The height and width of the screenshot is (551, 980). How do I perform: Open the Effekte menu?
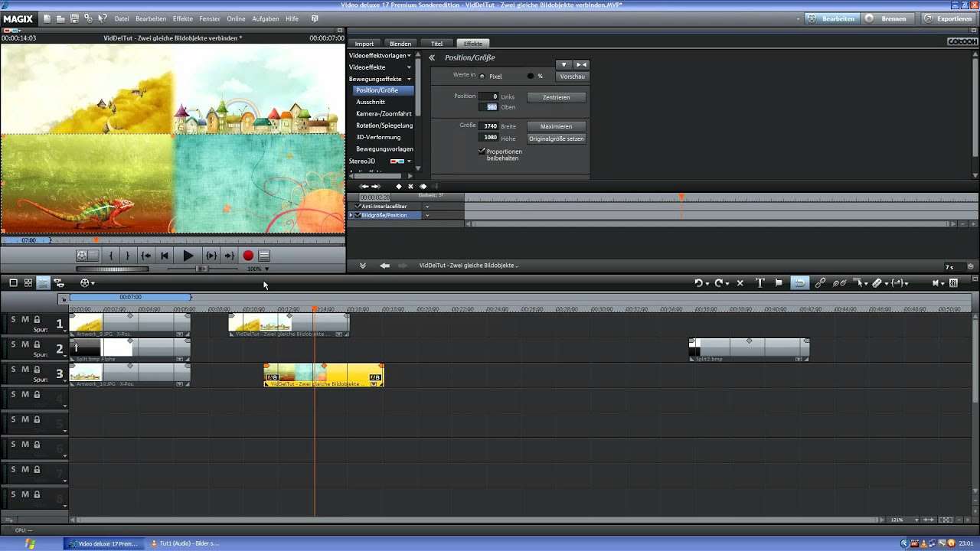click(182, 18)
